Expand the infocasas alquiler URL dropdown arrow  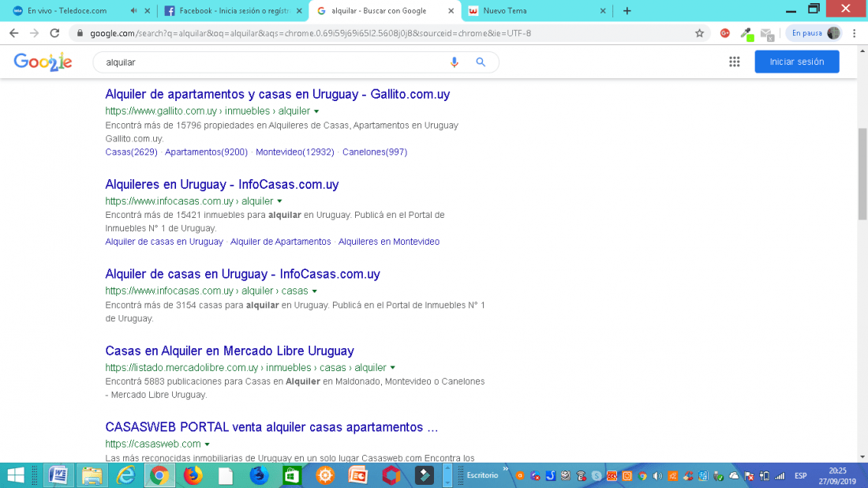point(279,201)
